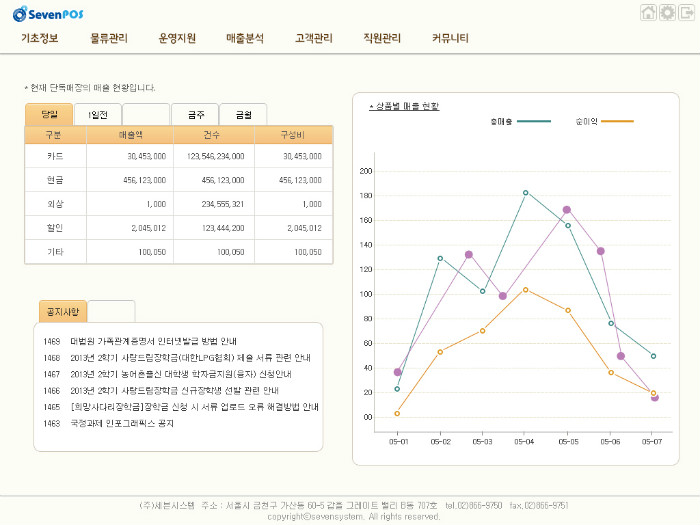Select the 현금 row label
The height and width of the screenshot is (525, 700).
point(55,180)
